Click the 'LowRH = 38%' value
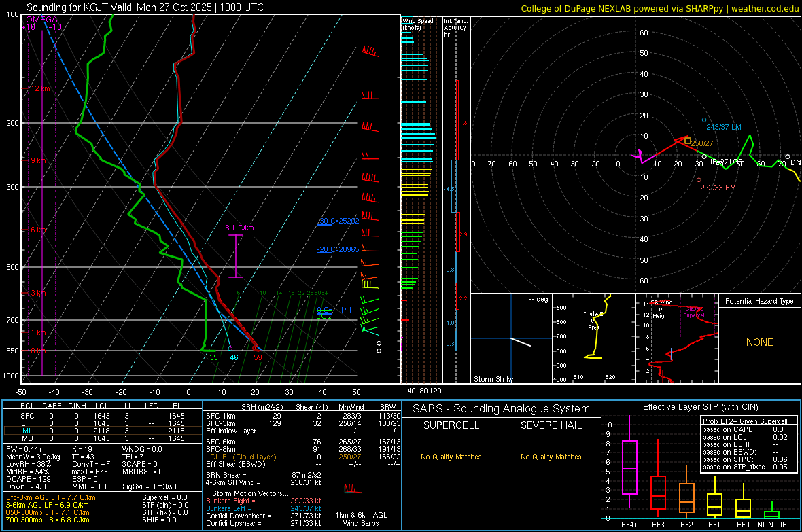Image resolution: width=802 pixels, height=532 pixels. pos(28,465)
